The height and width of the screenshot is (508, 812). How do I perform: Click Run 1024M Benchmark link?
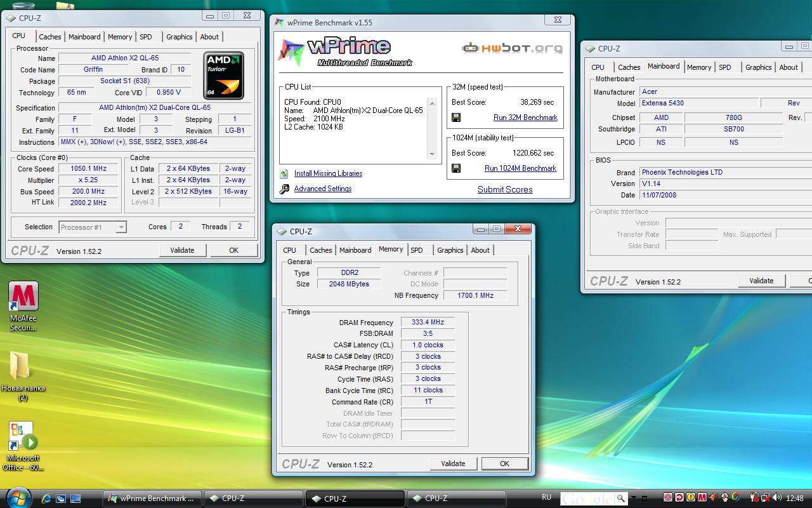[520, 168]
